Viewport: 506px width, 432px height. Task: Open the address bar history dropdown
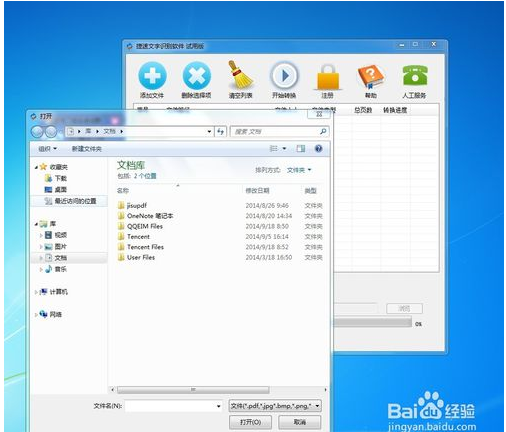[x=209, y=131]
